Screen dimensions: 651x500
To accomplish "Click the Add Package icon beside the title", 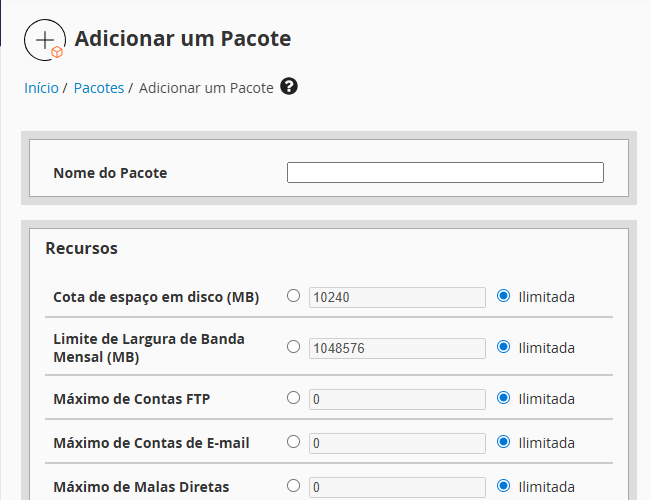I will (45, 40).
